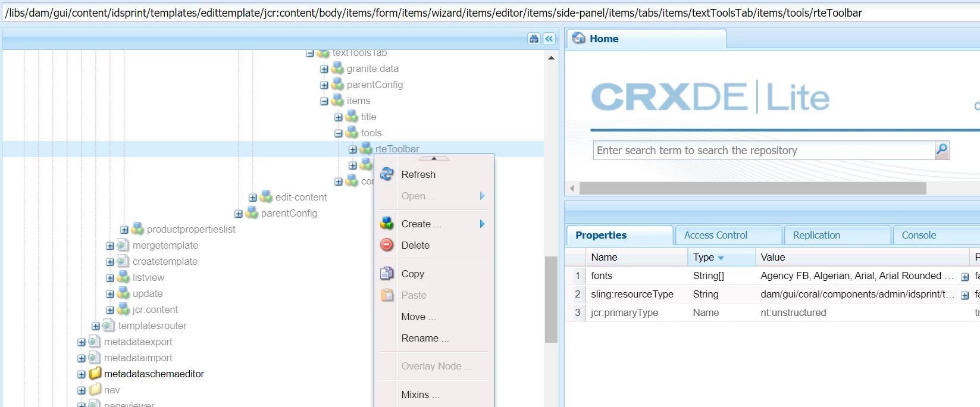Image resolution: width=980 pixels, height=407 pixels.
Task: Click the context menu scroll-up arrow
Action: [x=434, y=158]
